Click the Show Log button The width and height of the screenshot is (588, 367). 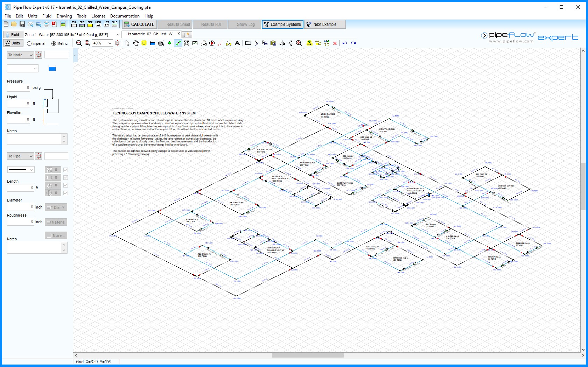[x=244, y=24]
